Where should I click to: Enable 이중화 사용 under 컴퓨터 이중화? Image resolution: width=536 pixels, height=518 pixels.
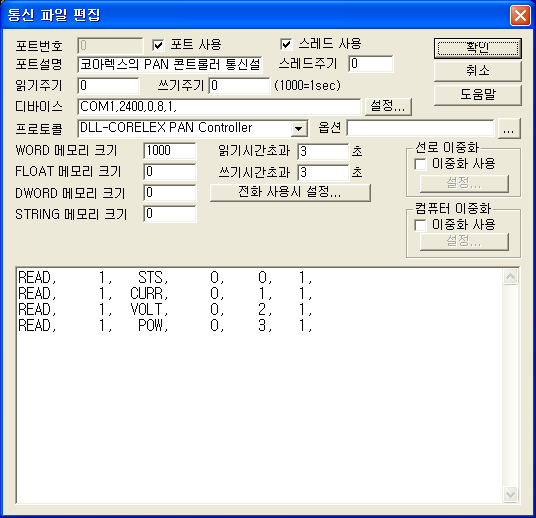pos(420,225)
